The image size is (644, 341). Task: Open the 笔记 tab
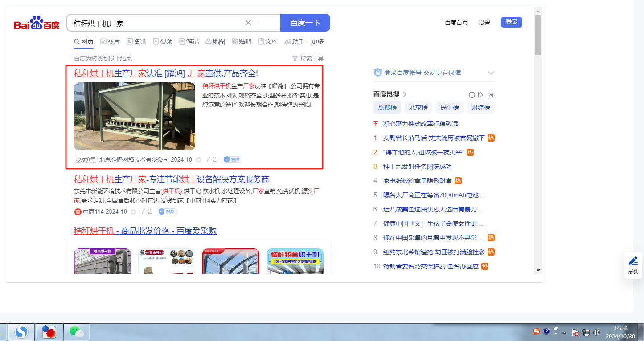[x=189, y=41]
